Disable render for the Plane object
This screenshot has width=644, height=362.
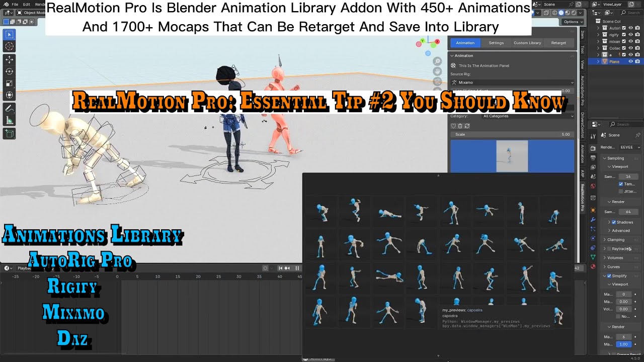[x=637, y=61]
